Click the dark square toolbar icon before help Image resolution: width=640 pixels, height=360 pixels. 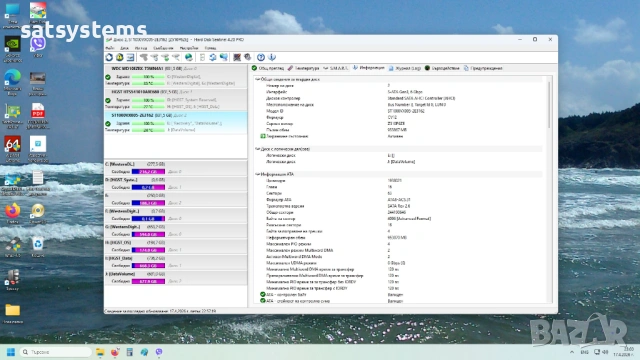pos(237,57)
